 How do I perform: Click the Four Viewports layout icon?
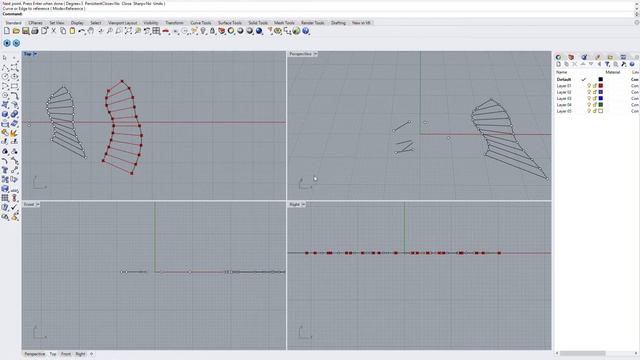tap(156, 31)
